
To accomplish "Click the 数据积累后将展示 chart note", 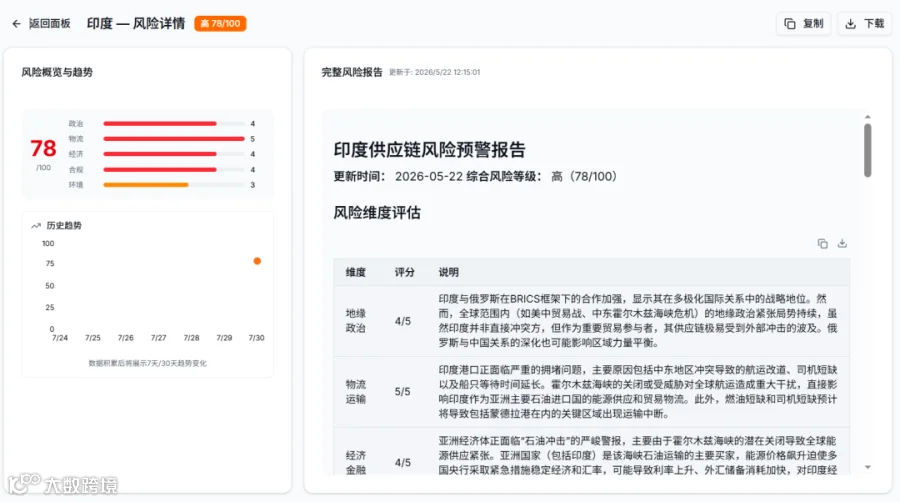I will 148,363.
